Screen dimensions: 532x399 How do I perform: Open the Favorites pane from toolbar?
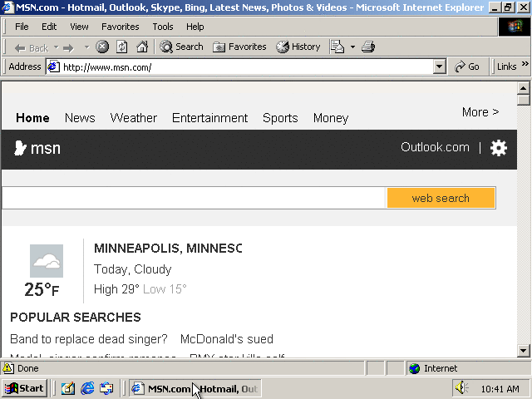click(239, 47)
